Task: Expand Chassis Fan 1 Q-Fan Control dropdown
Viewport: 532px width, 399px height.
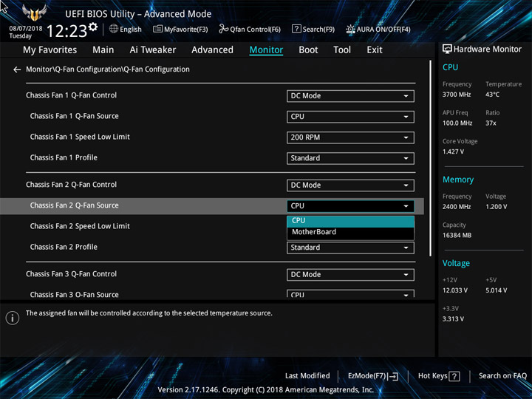Action: coord(350,96)
